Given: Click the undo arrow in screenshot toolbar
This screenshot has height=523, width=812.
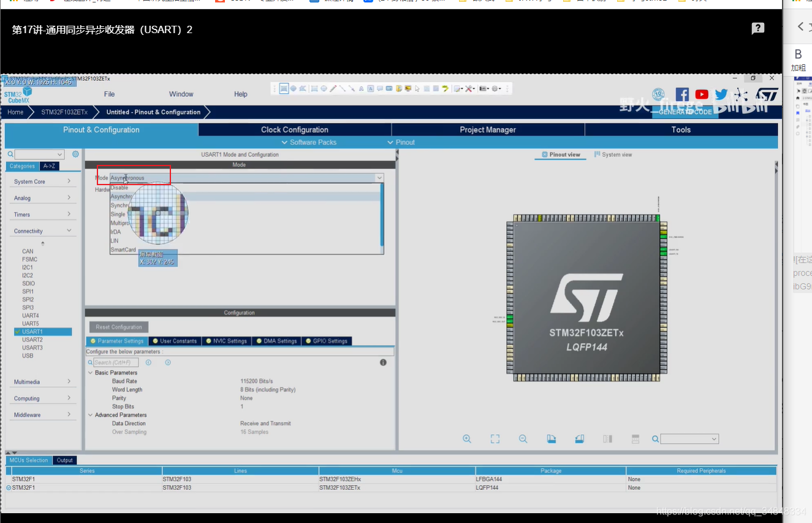Looking at the screenshot, I should point(446,89).
